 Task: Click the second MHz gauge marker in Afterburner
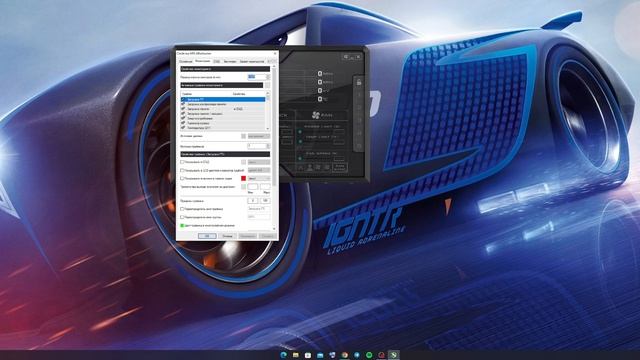click(320, 82)
